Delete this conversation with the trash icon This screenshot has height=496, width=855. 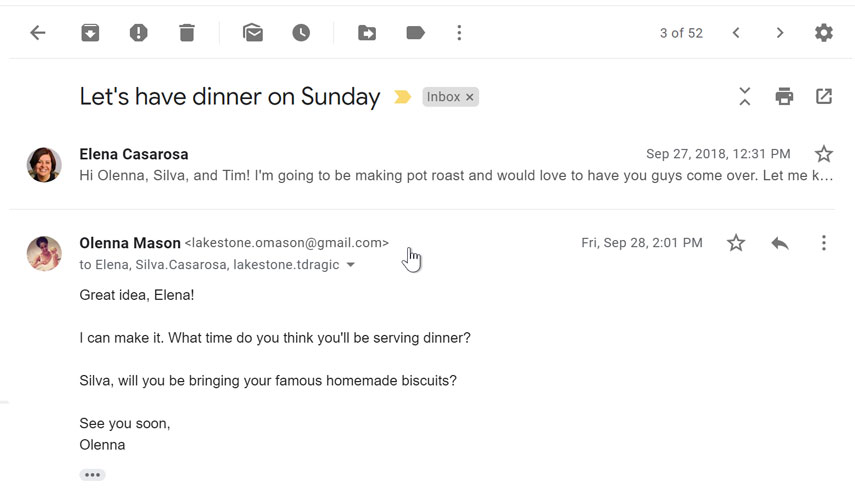(187, 33)
